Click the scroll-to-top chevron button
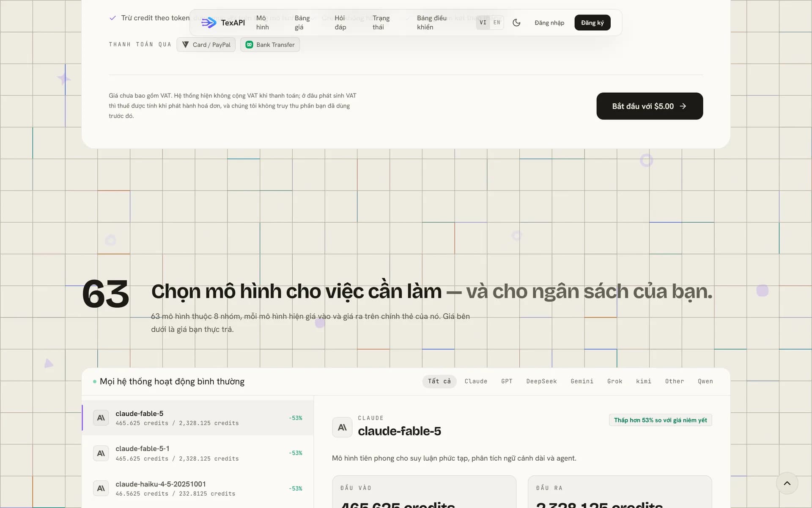The width and height of the screenshot is (812, 508). [x=787, y=483]
